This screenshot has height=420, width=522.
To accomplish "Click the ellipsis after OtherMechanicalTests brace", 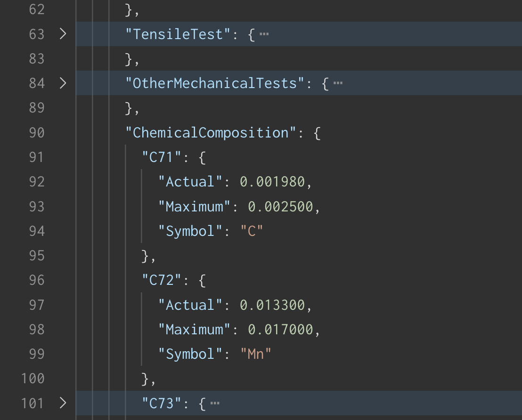I will point(338,83).
